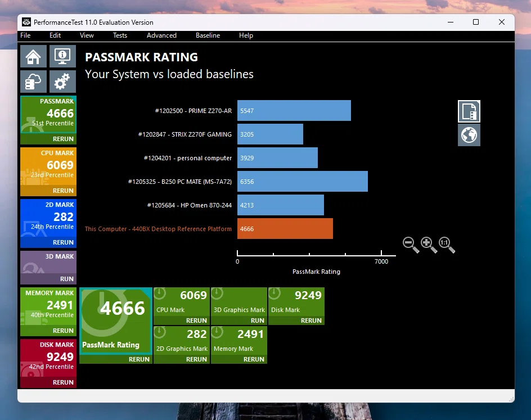Open the Tests menu
The width and height of the screenshot is (531, 420).
(x=120, y=35)
